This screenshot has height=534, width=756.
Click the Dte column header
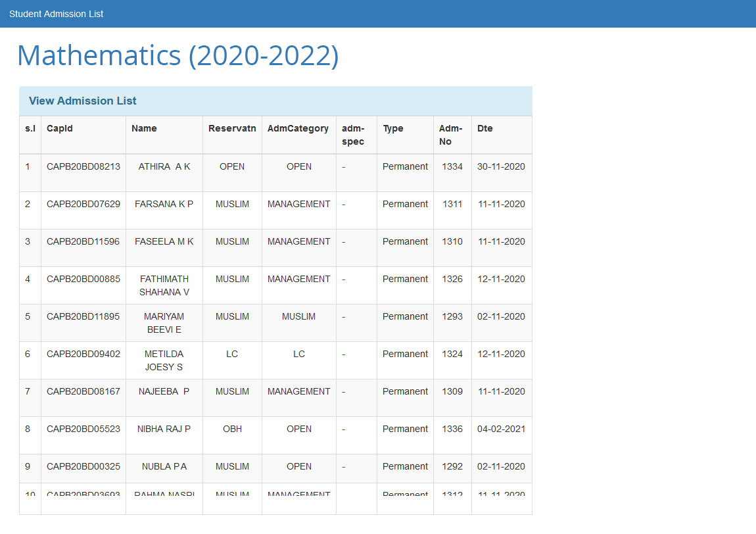(x=484, y=128)
